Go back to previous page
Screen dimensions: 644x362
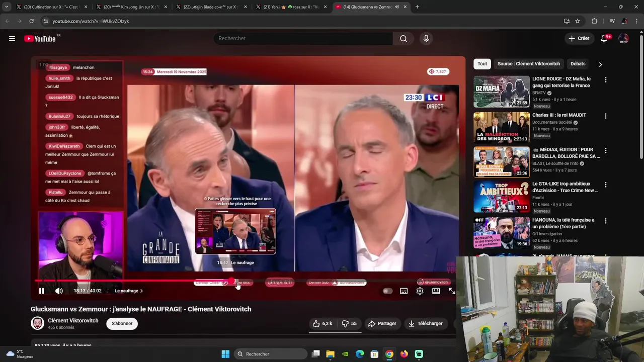(7, 21)
